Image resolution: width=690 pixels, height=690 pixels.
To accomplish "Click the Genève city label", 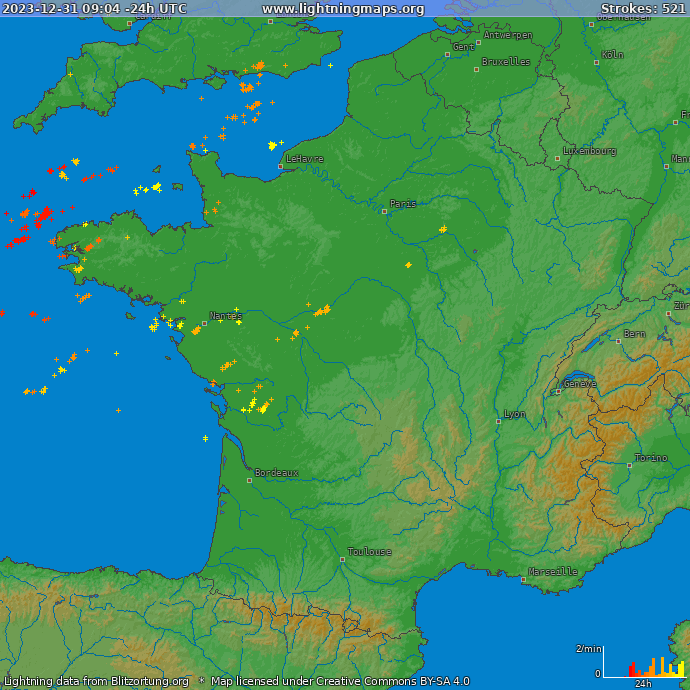I will (580, 384).
